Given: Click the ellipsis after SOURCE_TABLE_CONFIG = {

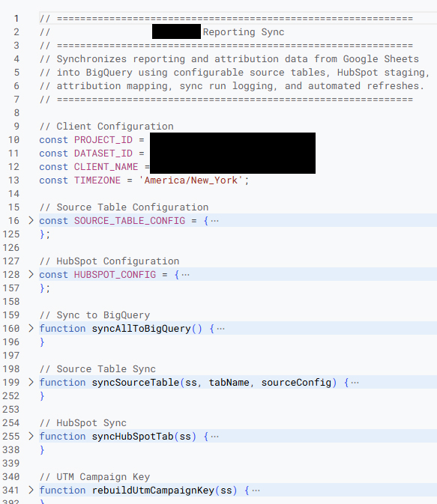Looking at the screenshot, I should pos(215,221).
